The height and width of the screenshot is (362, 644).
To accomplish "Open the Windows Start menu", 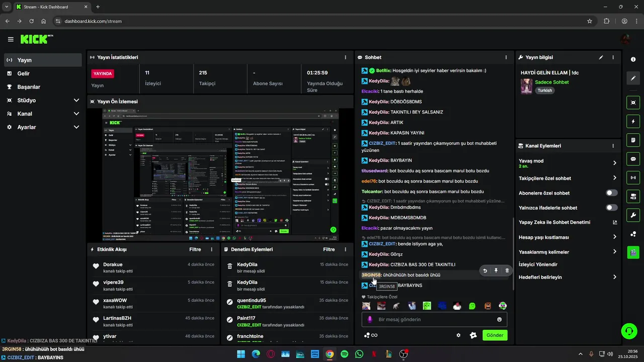I will tap(241, 354).
